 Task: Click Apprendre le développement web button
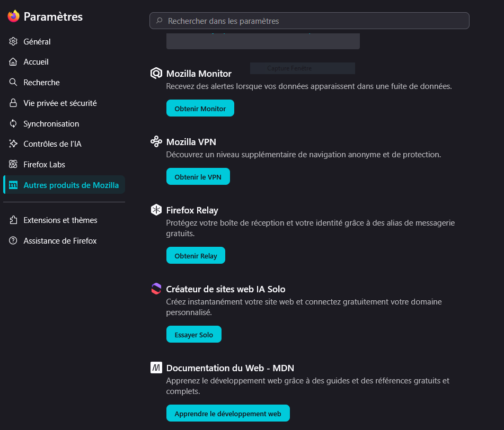[228, 413]
